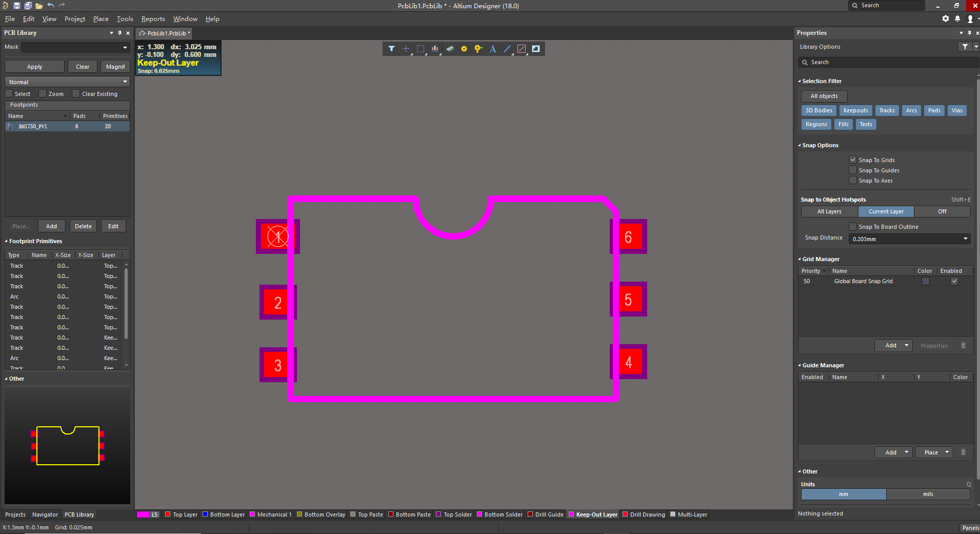Screen dimensions: 980x534
Task: Click the Apply button
Action: (34, 67)
